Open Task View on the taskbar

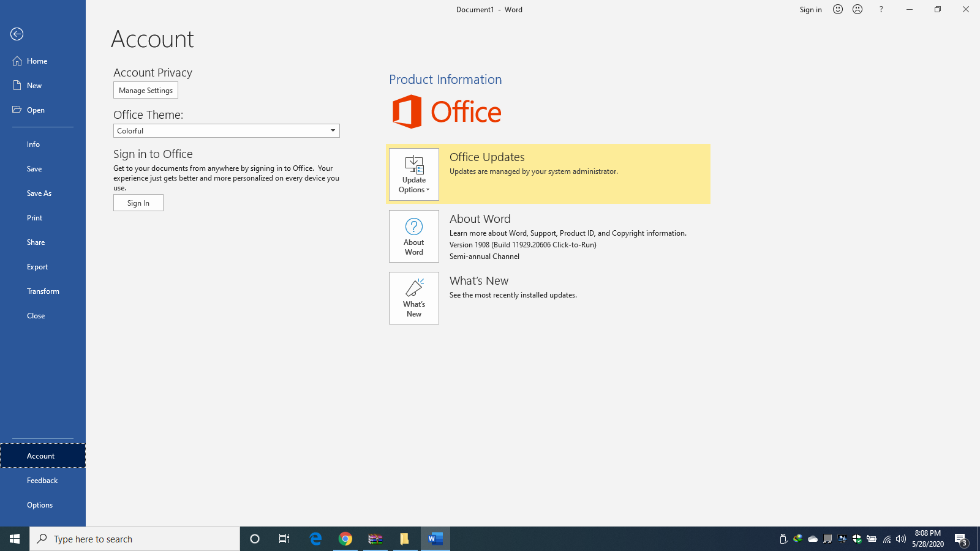pyautogui.click(x=284, y=539)
